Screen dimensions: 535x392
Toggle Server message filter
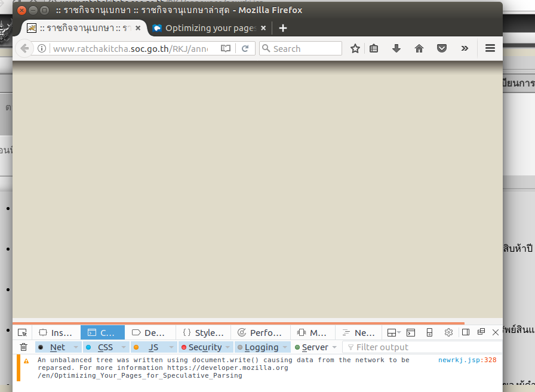(x=311, y=347)
